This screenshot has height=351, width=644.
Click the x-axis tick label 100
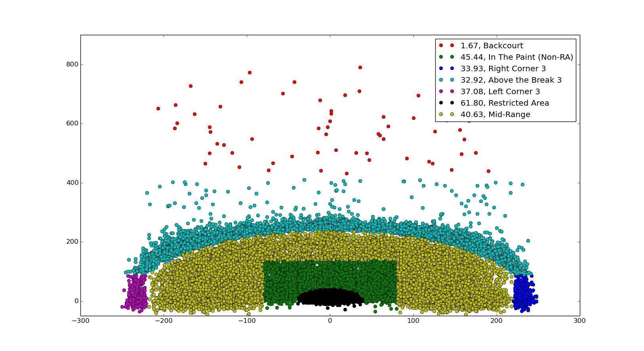[x=413, y=321]
